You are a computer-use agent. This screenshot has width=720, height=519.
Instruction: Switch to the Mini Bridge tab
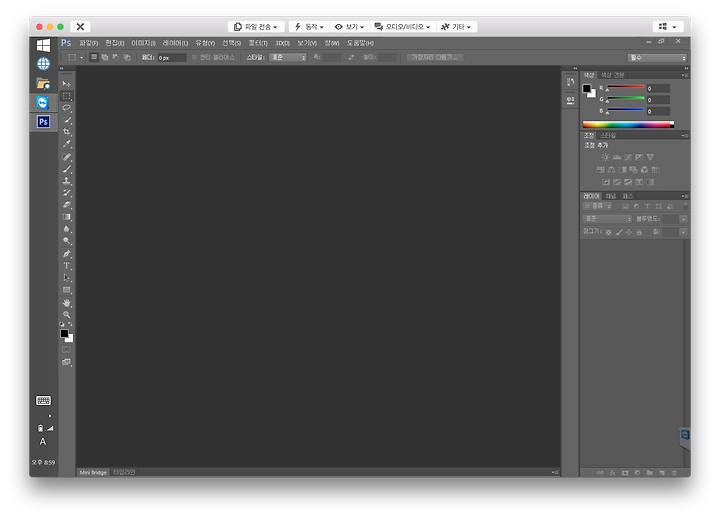(x=93, y=472)
